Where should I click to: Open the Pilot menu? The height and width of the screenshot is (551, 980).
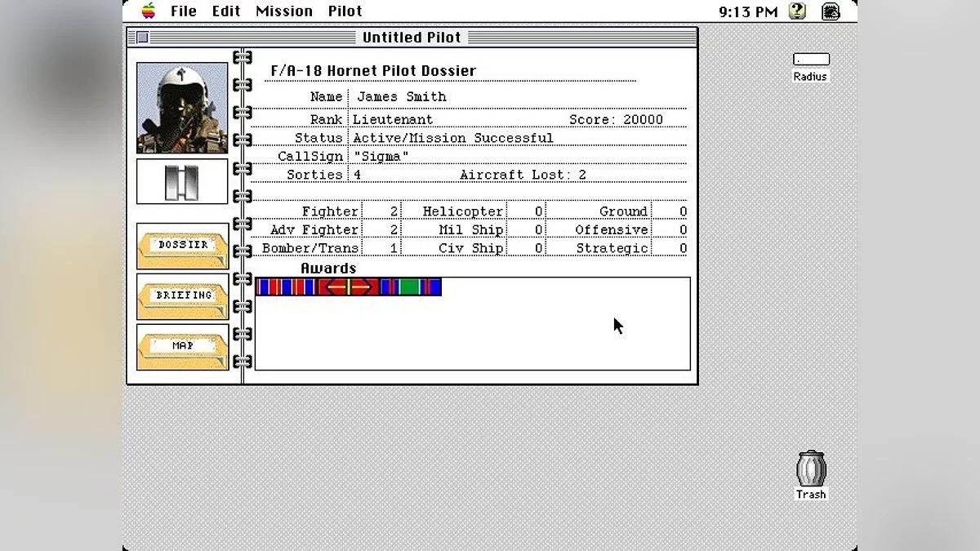click(x=345, y=11)
